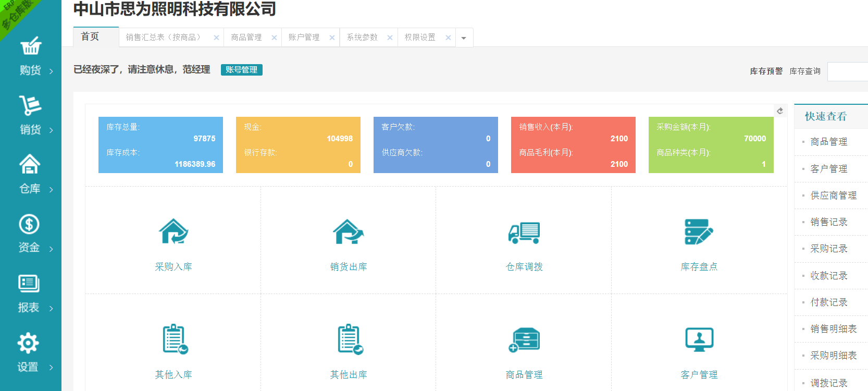This screenshot has height=391, width=868.
Task: Open 收款记录 in quick view list
Action: pyautogui.click(x=829, y=276)
